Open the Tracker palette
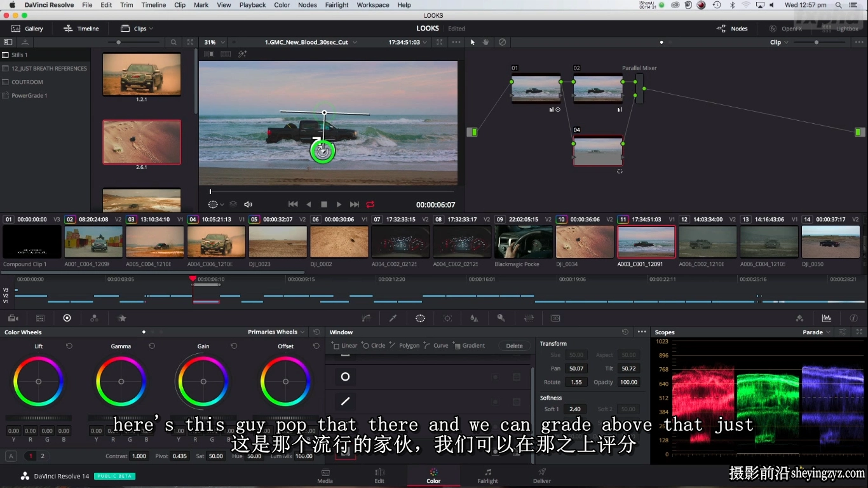 [x=447, y=318]
